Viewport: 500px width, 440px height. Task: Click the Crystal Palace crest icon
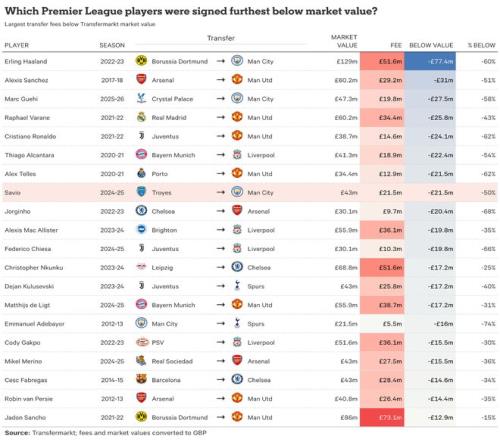tap(141, 98)
